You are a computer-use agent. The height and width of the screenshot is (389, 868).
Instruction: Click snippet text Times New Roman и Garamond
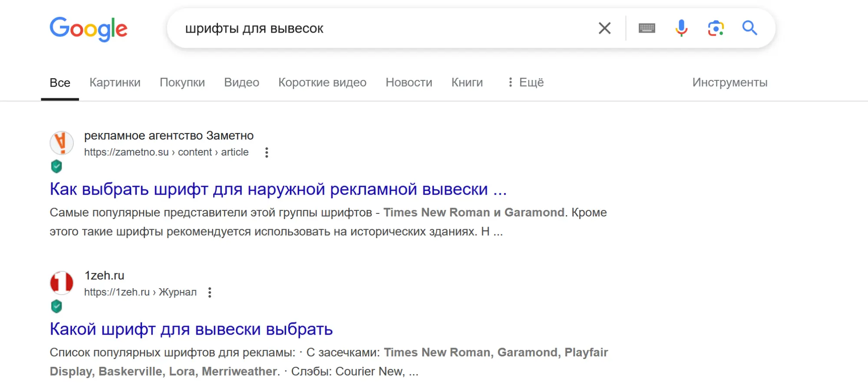(x=474, y=213)
